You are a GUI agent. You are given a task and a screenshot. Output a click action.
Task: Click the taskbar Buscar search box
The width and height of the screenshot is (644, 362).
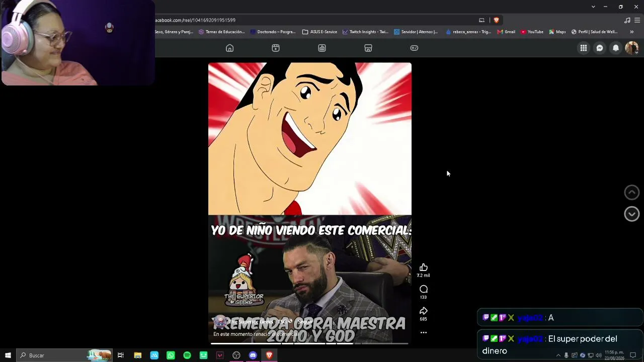tap(64, 355)
